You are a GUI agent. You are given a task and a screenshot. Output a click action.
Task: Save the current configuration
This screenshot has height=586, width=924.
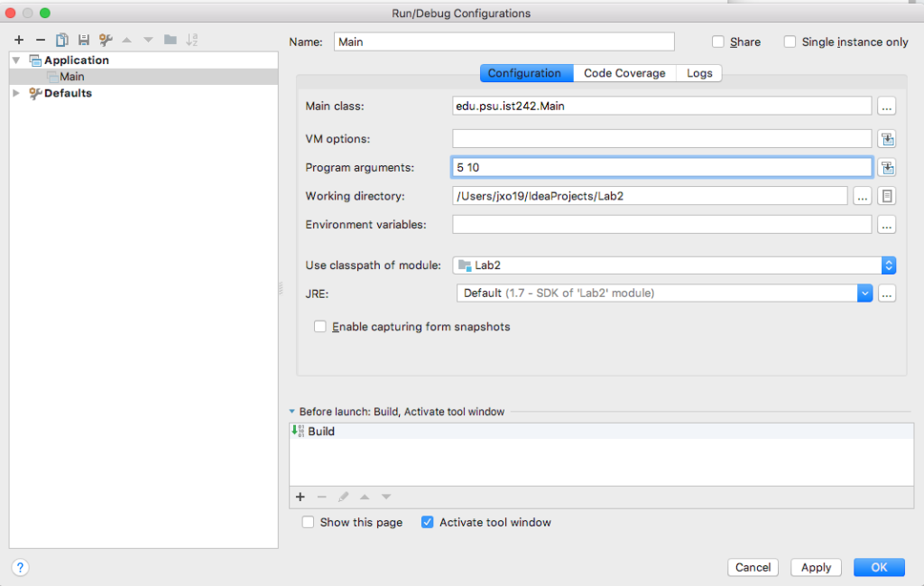pos(83,40)
